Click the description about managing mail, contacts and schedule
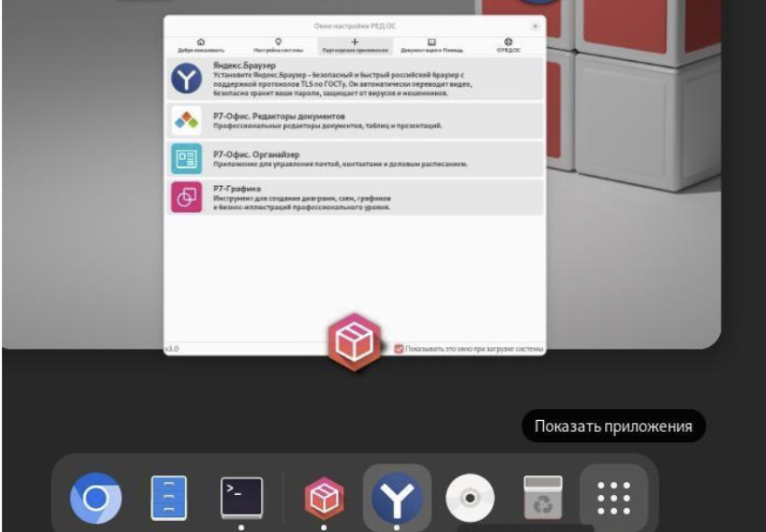The height and width of the screenshot is (532, 766). pos(340,164)
